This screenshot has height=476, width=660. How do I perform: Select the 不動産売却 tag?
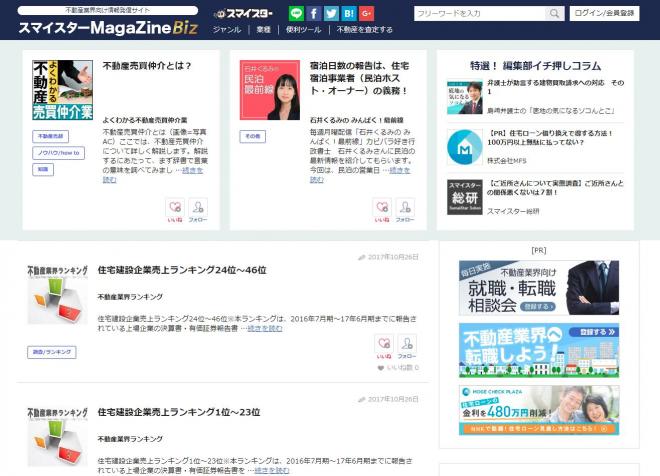point(51,136)
